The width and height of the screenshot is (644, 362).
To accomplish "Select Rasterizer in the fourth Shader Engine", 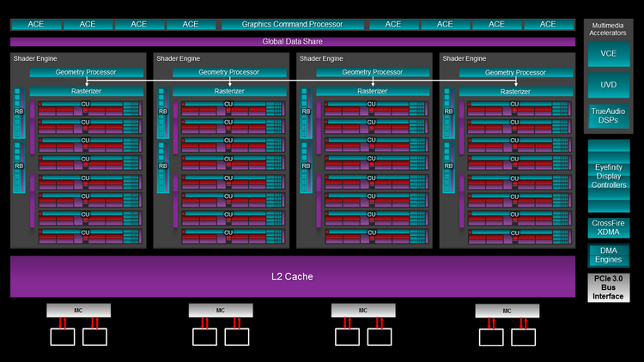I will point(515,91).
